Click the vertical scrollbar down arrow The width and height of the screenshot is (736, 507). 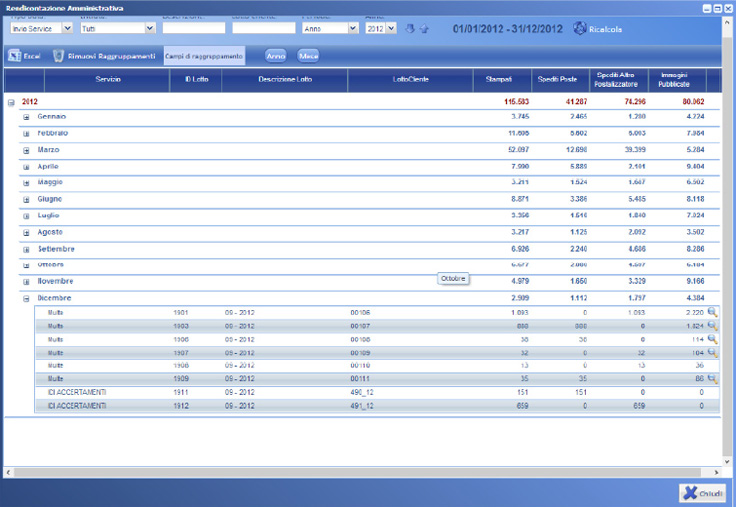point(728,461)
